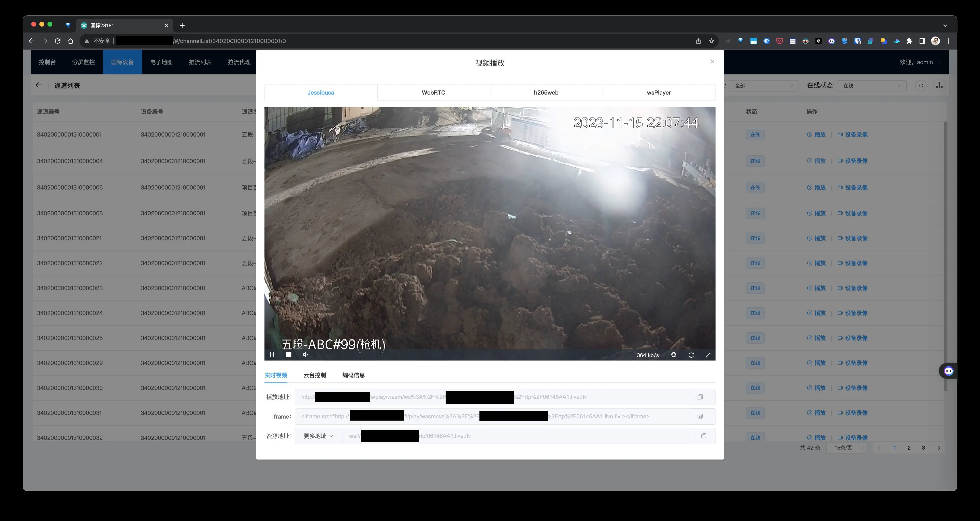
Task: Switch to WebRTC player tab
Action: pos(433,93)
